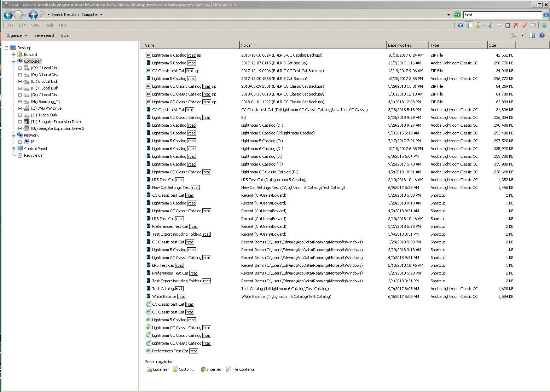Toggle the preview pane icon
This screenshot has height=392, width=550.
click(x=532, y=35)
